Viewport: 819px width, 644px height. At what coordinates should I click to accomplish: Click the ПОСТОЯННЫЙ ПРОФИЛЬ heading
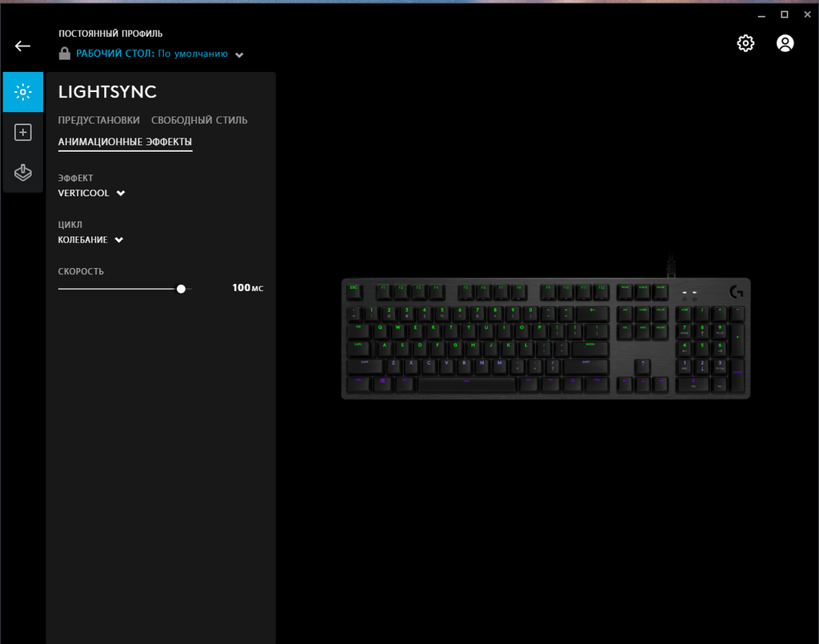coord(110,34)
